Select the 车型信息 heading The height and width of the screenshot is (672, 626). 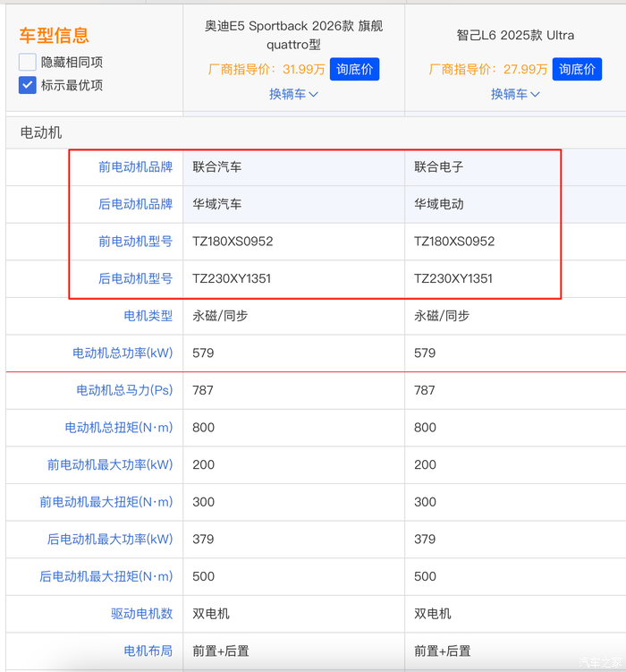pyautogui.click(x=54, y=35)
